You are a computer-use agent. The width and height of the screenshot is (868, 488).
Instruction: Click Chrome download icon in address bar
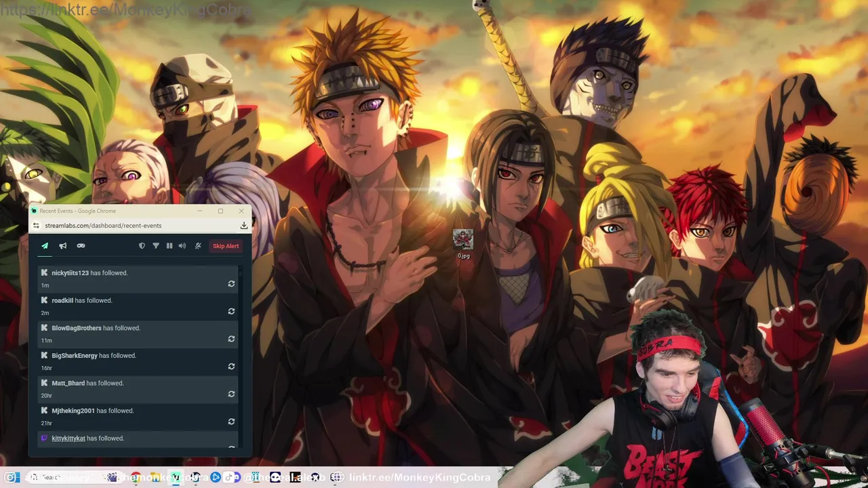243,226
